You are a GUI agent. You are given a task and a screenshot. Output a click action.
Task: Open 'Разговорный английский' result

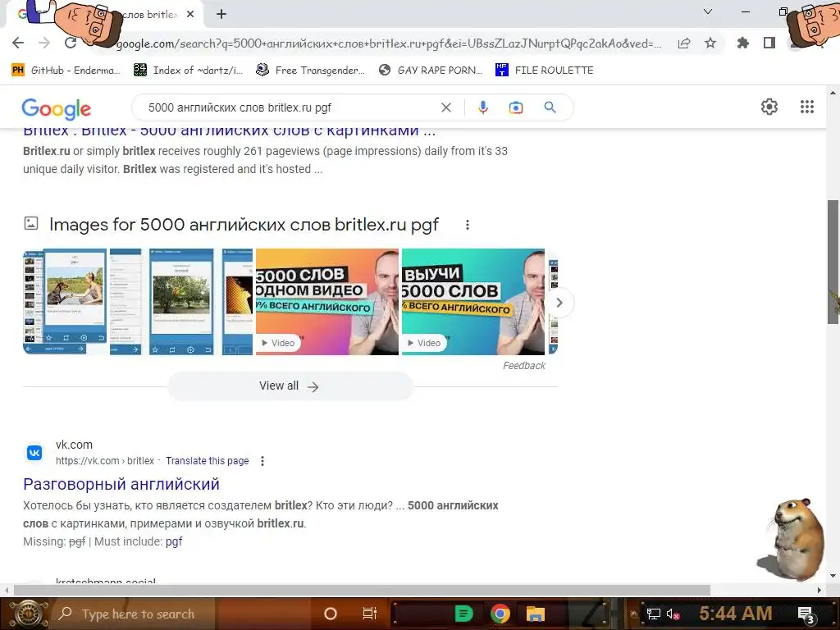coord(121,484)
